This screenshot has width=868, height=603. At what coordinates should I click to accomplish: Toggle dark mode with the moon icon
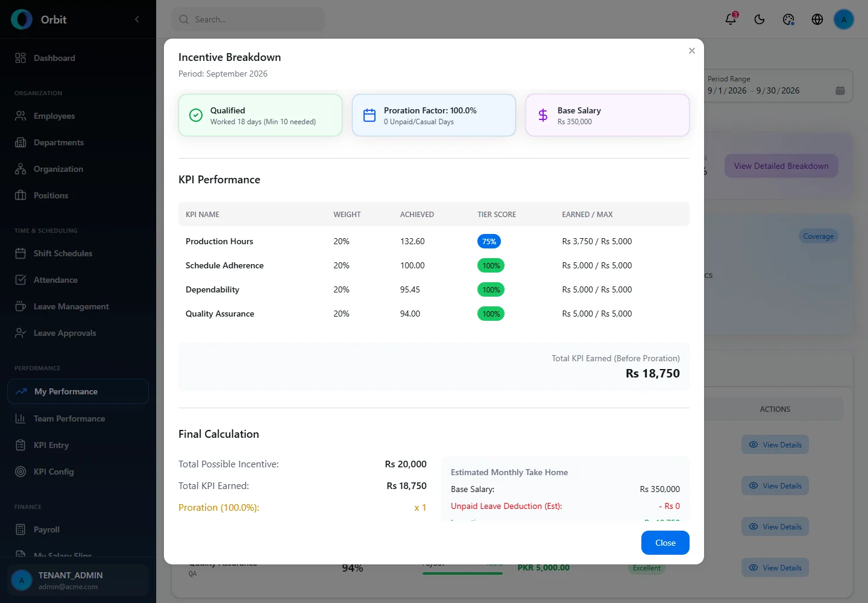(x=759, y=19)
